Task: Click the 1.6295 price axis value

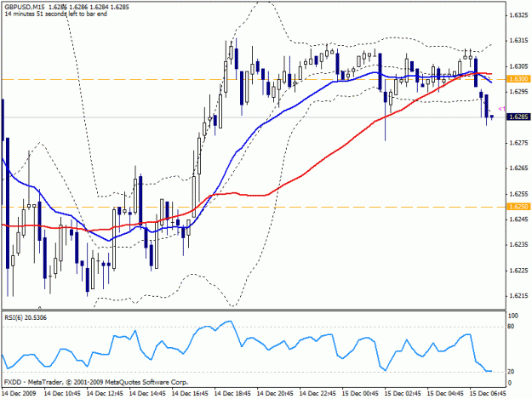Action: [x=519, y=92]
